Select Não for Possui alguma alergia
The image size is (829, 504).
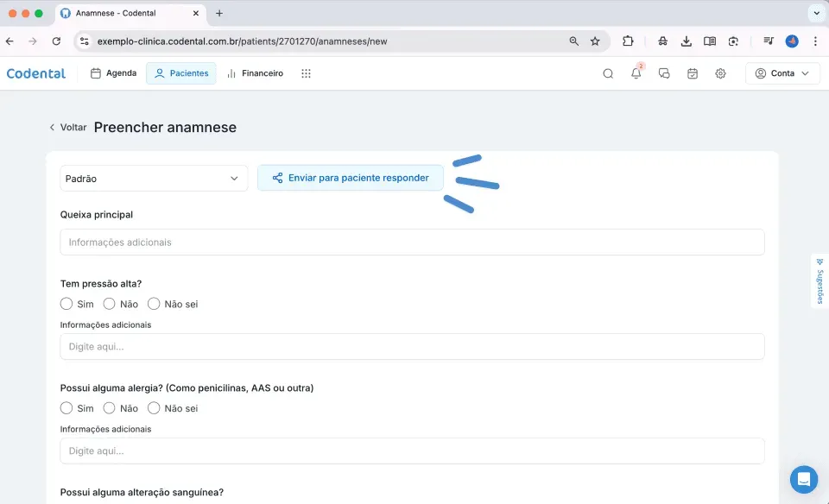[x=109, y=408]
